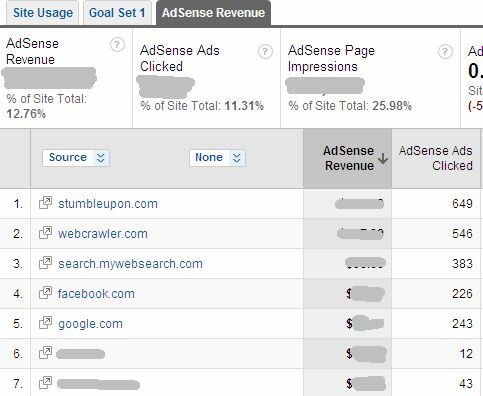Open external link icon for webcrawler.com
483x396 pixels.
point(45,233)
